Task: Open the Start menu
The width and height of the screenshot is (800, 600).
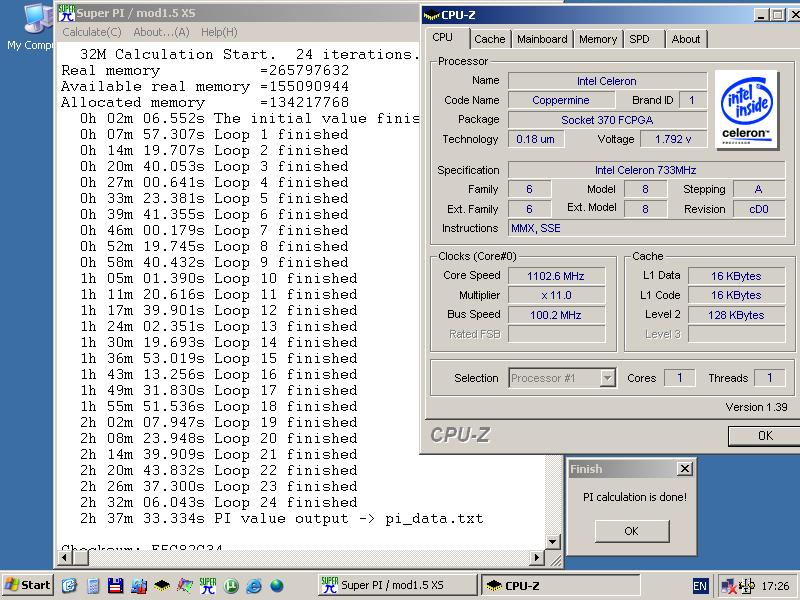Action: pos(28,585)
